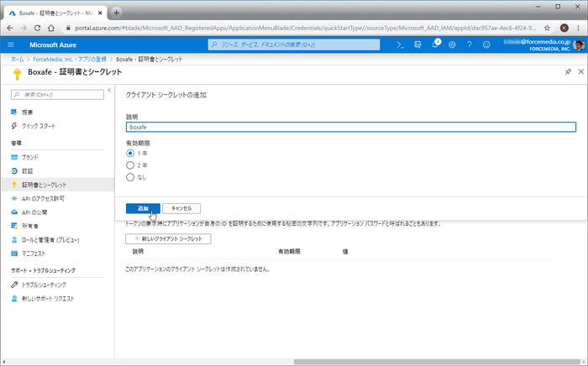Click the Chrome profile avatar K
The width and height of the screenshot is (588, 366).
click(564, 28)
